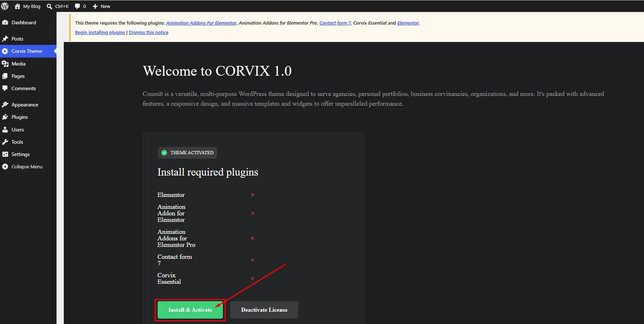Dismiss this notice link

149,32
